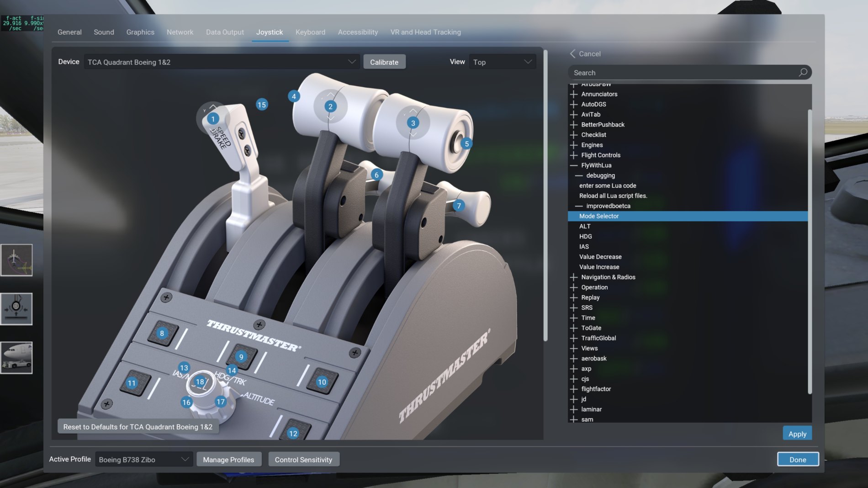Open Manage Profiles
The height and width of the screenshot is (488, 868).
pyautogui.click(x=228, y=459)
